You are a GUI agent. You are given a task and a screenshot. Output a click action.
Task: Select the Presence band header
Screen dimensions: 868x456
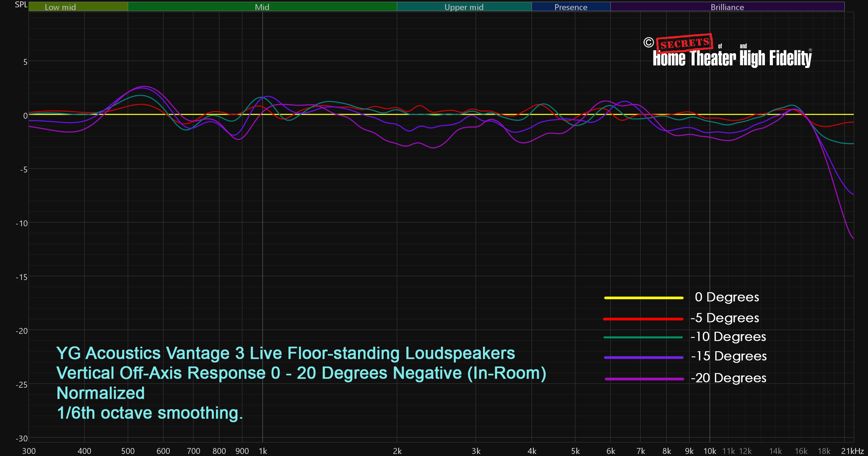click(x=571, y=7)
